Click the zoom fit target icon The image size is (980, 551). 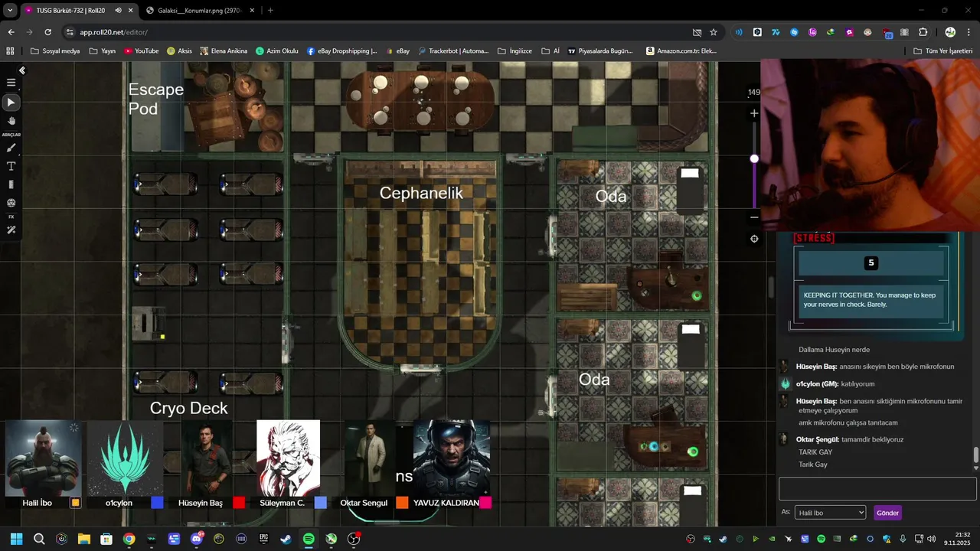click(x=754, y=239)
